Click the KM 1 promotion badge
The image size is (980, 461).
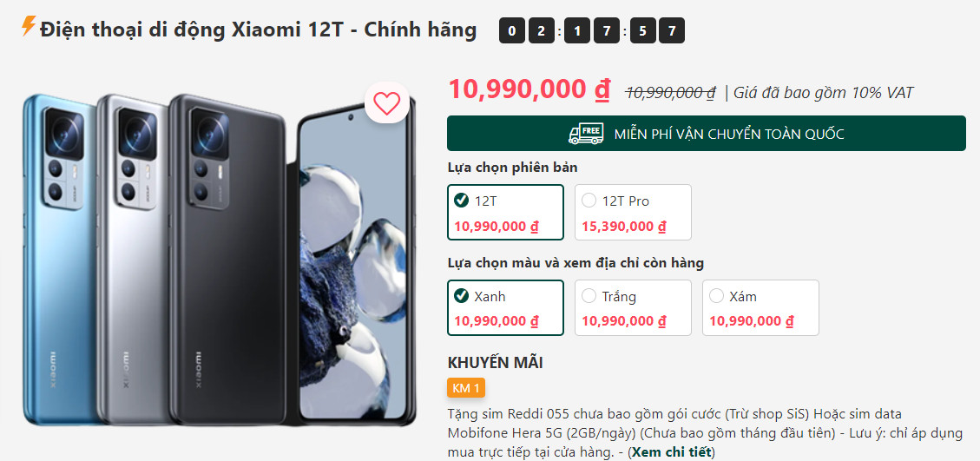pos(466,388)
